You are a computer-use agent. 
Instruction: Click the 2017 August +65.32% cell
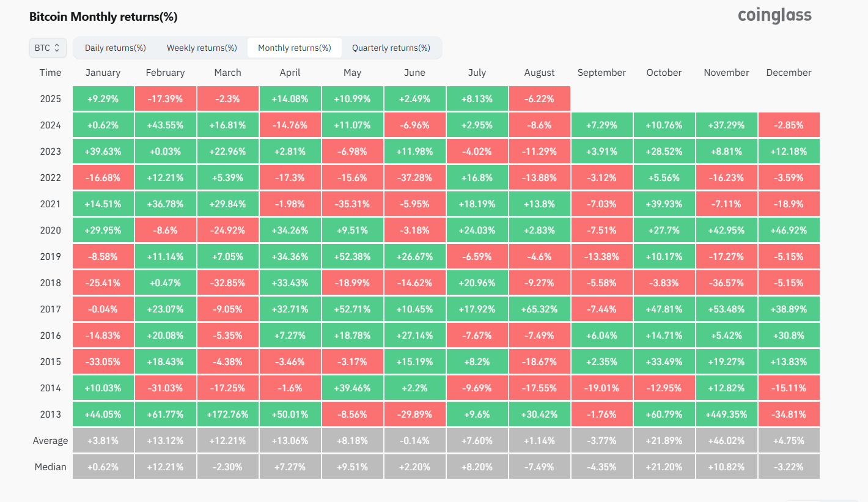pos(539,309)
